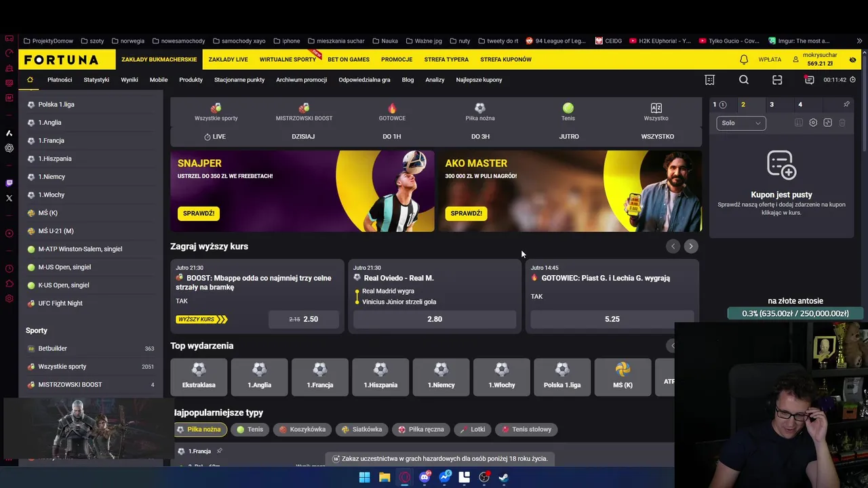The height and width of the screenshot is (488, 868).
Task: Select Ekstraklasa top event tile
Action: (x=199, y=377)
